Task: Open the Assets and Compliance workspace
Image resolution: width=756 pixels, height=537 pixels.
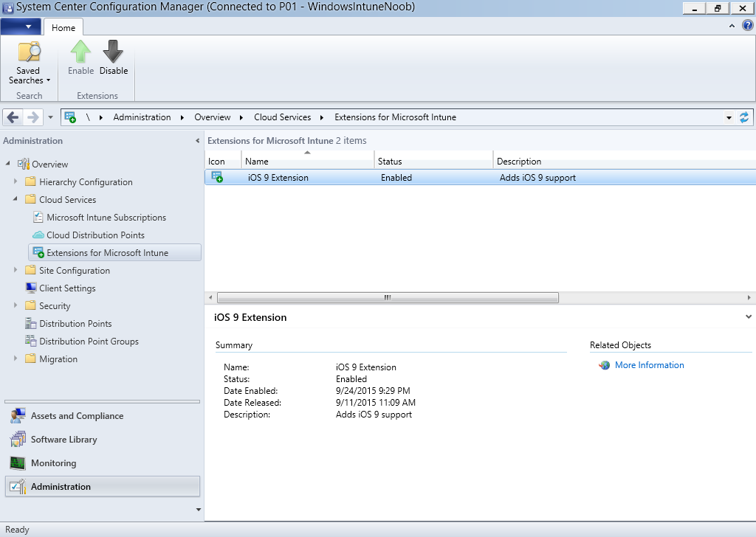Action: [102, 415]
